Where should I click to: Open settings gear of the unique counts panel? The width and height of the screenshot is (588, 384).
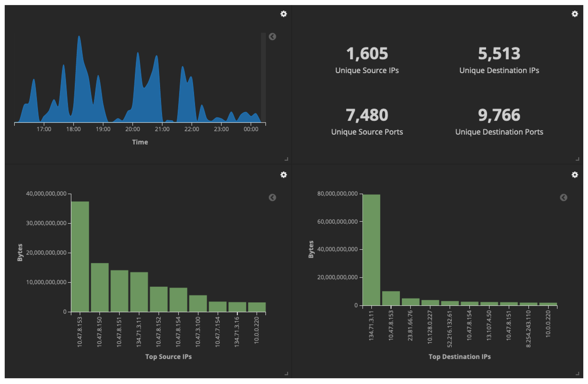coord(575,14)
